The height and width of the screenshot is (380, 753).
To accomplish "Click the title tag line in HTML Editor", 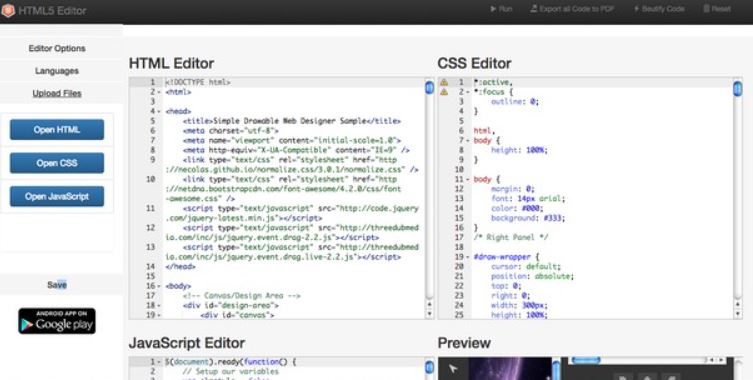I will coord(291,121).
